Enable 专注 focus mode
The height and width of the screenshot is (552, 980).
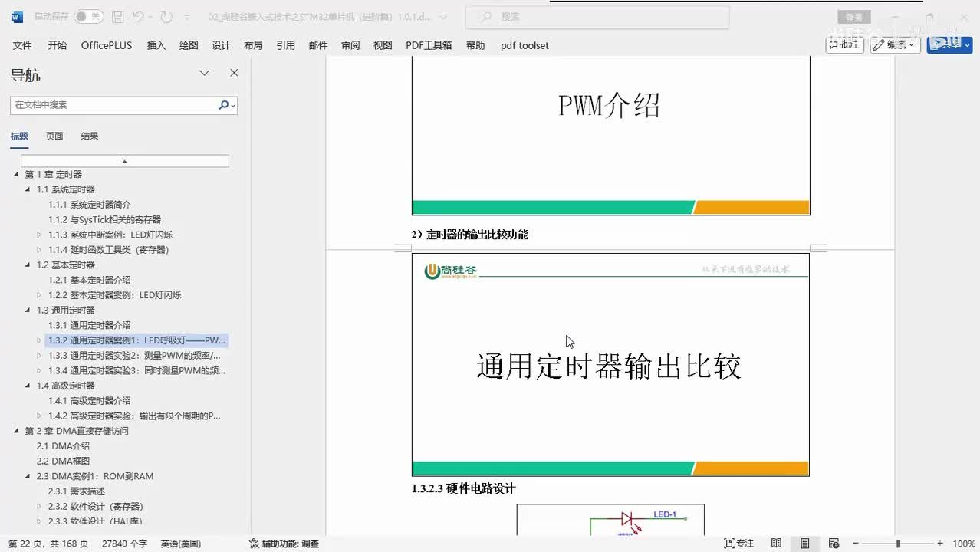pyautogui.click(x=739, y=544)
